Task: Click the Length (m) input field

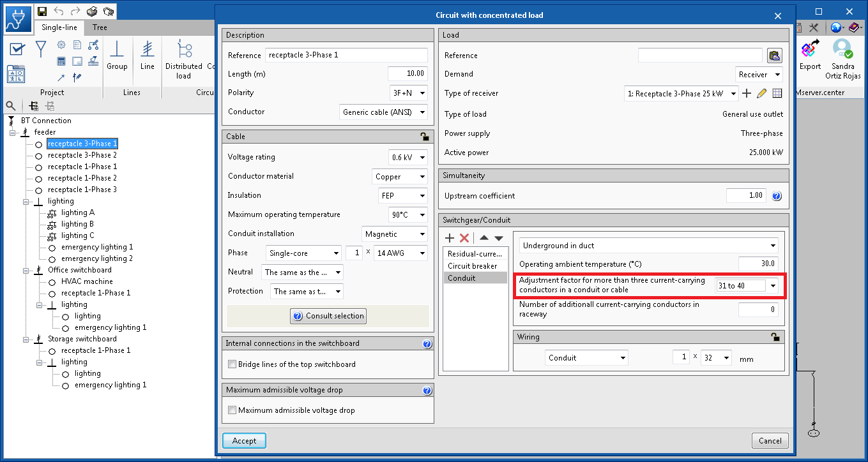Action: coord(407,74)
